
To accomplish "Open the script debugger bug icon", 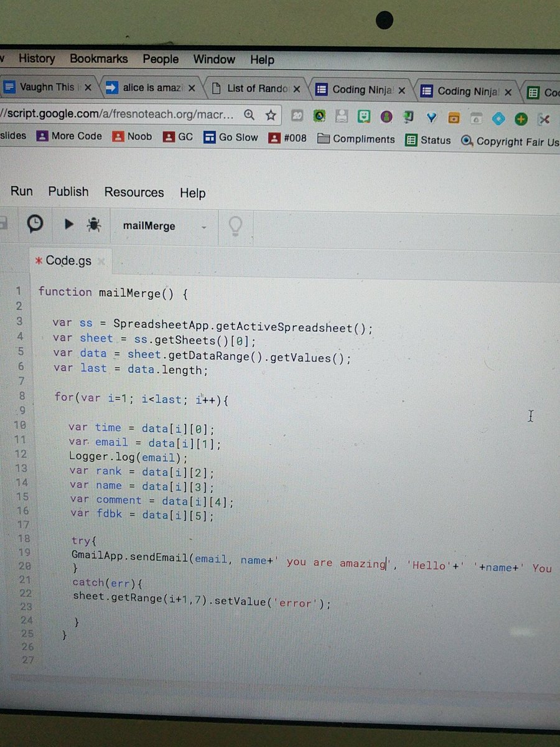I will point(94,225).
